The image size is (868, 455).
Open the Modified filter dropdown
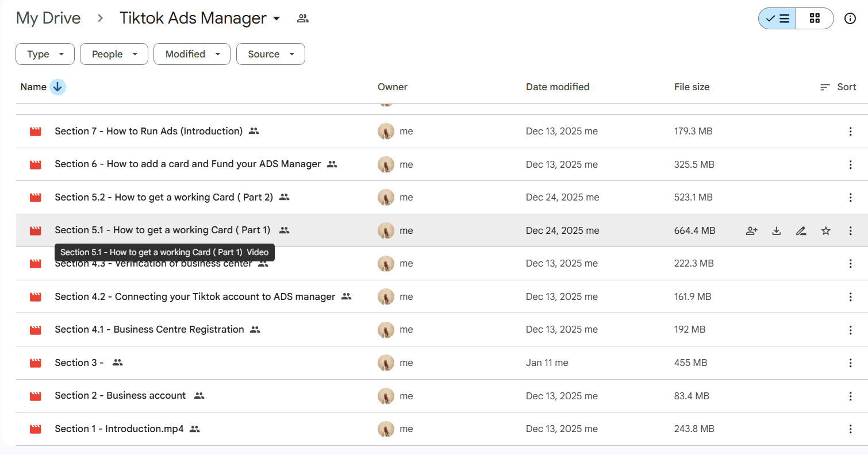[x=191, y=53]
